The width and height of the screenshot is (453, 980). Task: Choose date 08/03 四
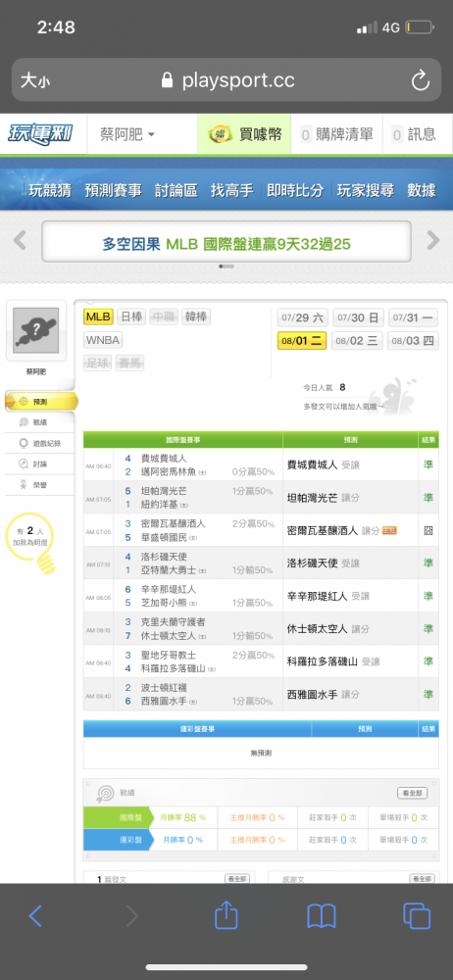pyautogui.click(x=413, y=341)
